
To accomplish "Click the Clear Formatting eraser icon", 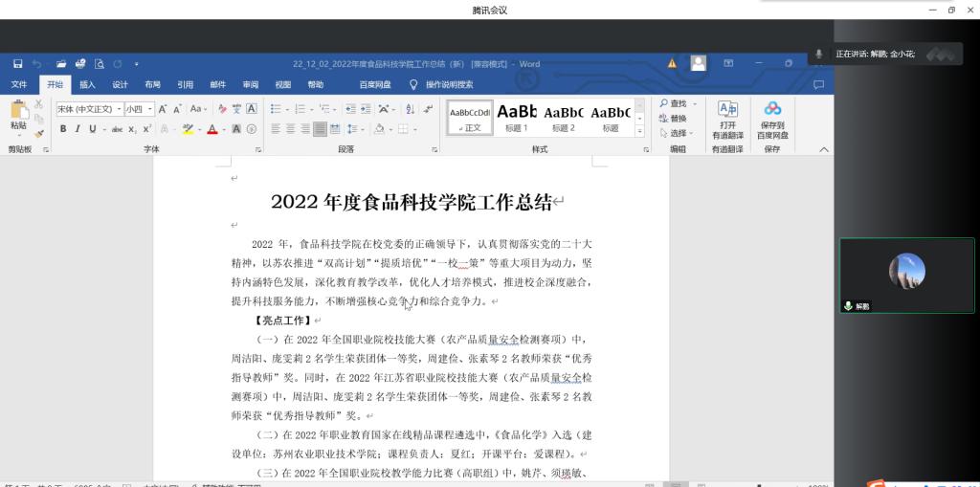I will (222, 109).
